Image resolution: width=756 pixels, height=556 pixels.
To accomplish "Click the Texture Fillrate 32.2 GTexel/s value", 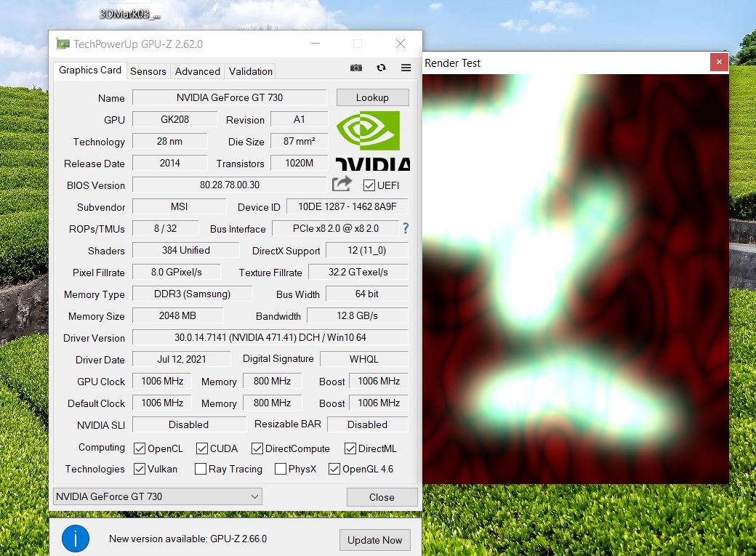I will [358, 272].
